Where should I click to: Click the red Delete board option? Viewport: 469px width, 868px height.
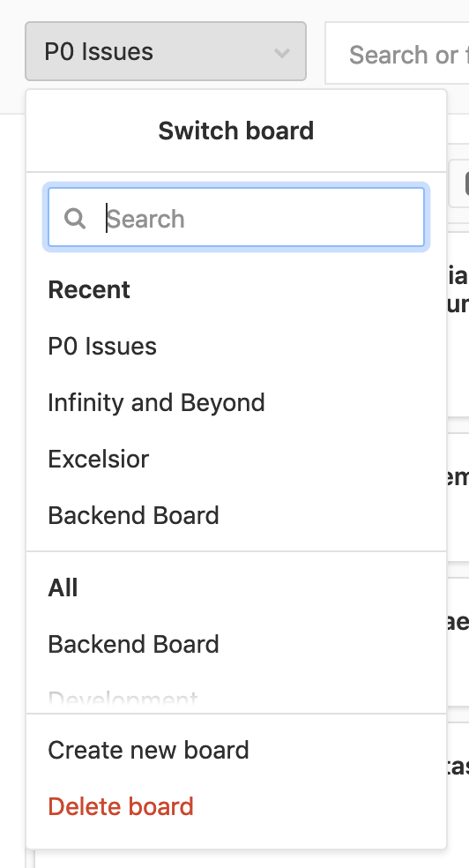coord(121,806)
